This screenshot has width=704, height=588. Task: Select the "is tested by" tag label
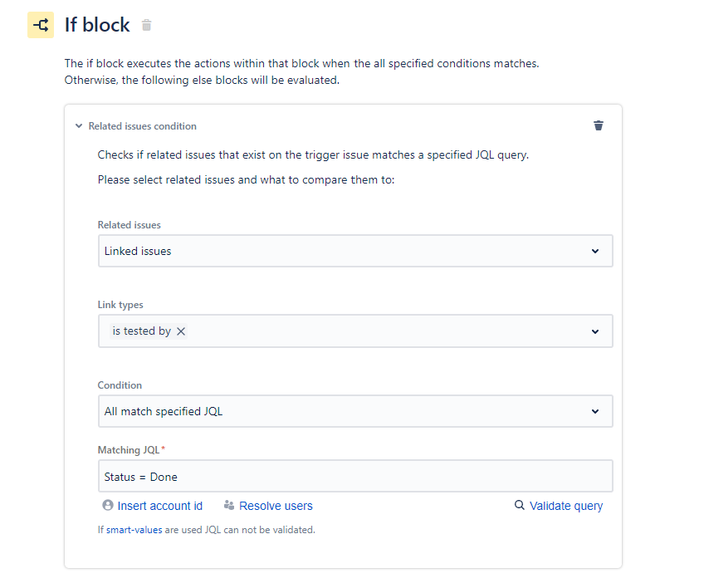[142, 331]
